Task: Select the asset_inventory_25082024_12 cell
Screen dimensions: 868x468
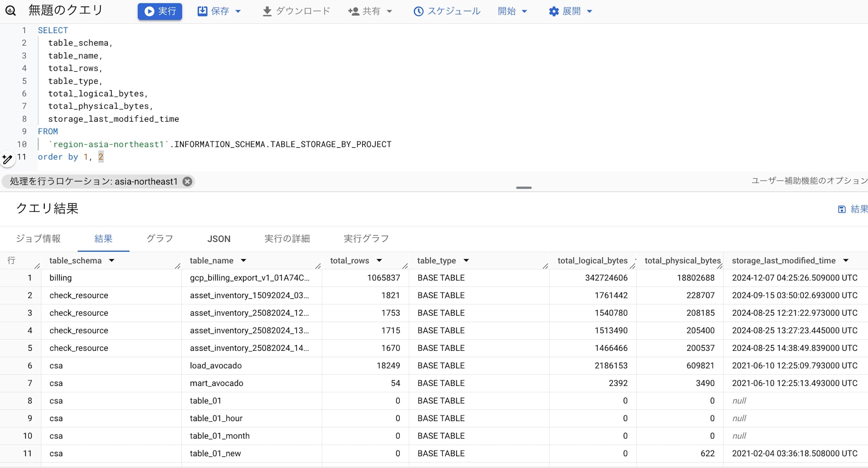Action: (252, 313)
